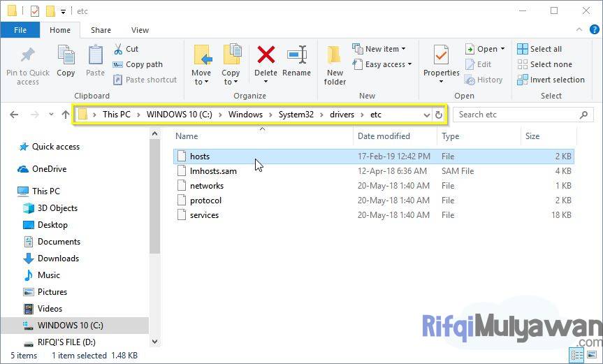Viewport: 603px width, 364px height.
Task: Click Select all
Action: (539, 49)
